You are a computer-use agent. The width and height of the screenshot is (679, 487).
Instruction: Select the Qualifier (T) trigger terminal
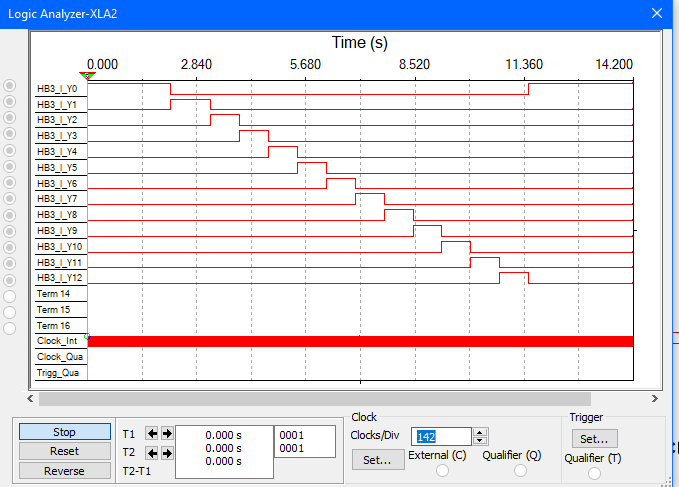[x=594, y=474]
